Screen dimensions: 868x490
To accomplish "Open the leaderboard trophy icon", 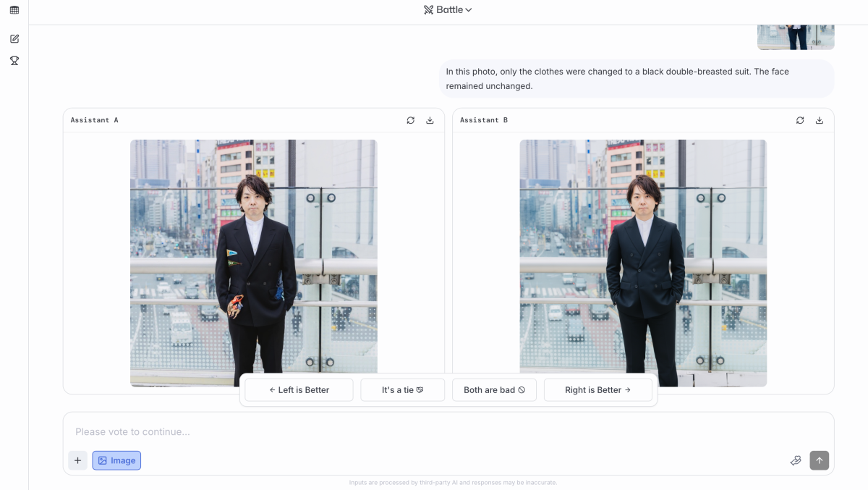I will pyautogui.click(x=14, y=61).
